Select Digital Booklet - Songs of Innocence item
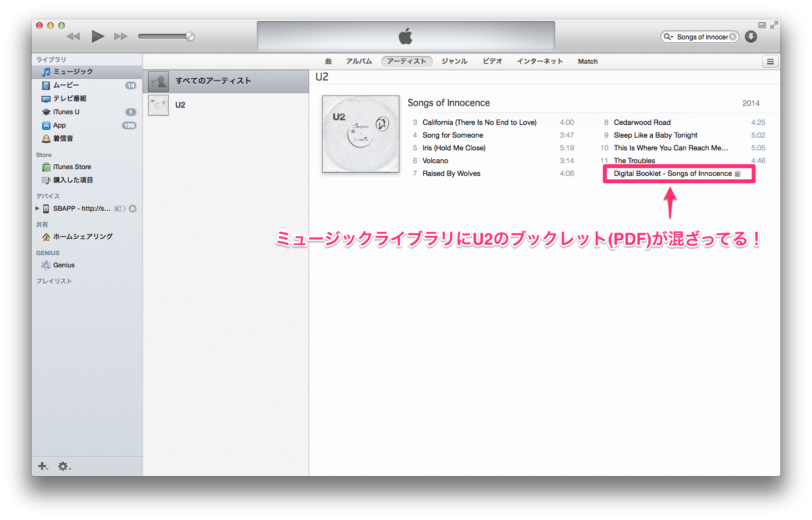This screenshot has height=520, width=812. [x=673, y=174]
